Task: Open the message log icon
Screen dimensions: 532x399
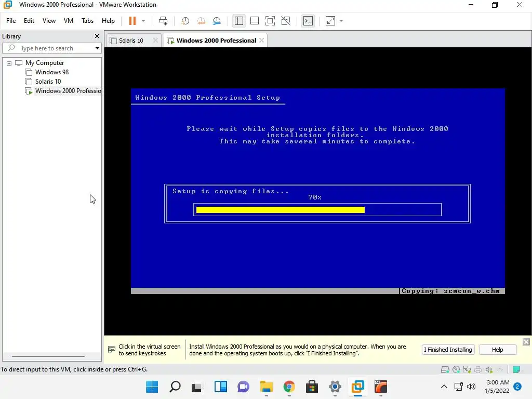Action: click(x=516, y=369)
